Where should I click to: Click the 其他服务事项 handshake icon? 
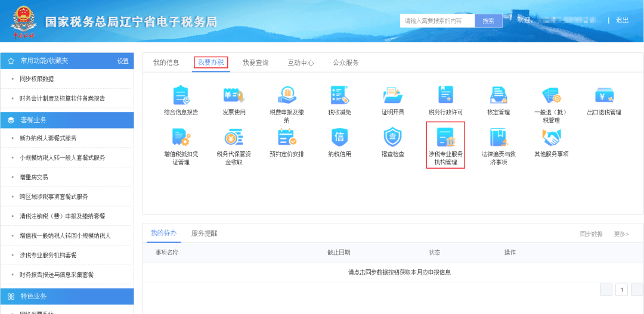(x=551, y=138)
